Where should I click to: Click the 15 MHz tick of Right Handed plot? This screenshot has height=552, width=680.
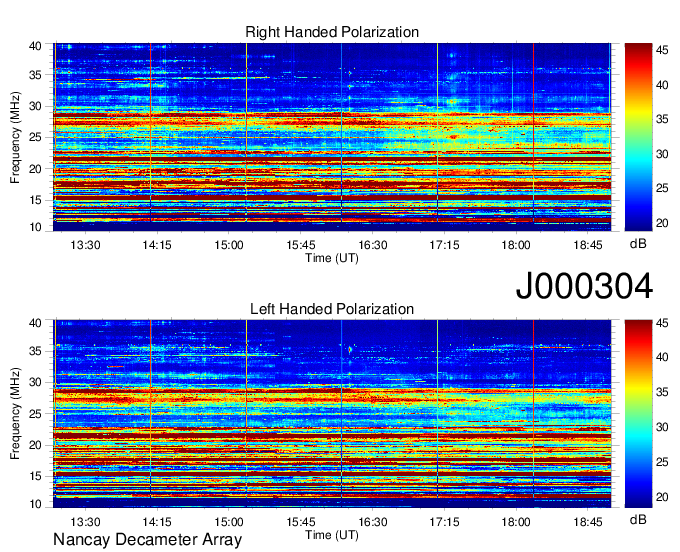pos(36,200)
